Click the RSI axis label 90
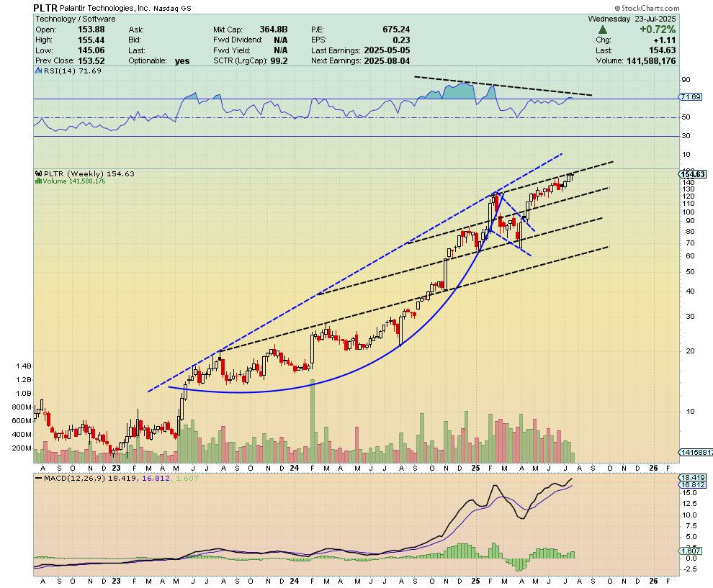 [x=686, y=79]
